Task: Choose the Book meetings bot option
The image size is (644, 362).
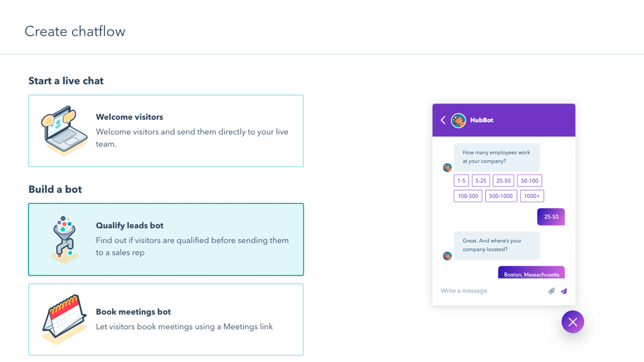Action: coord(166,319)
